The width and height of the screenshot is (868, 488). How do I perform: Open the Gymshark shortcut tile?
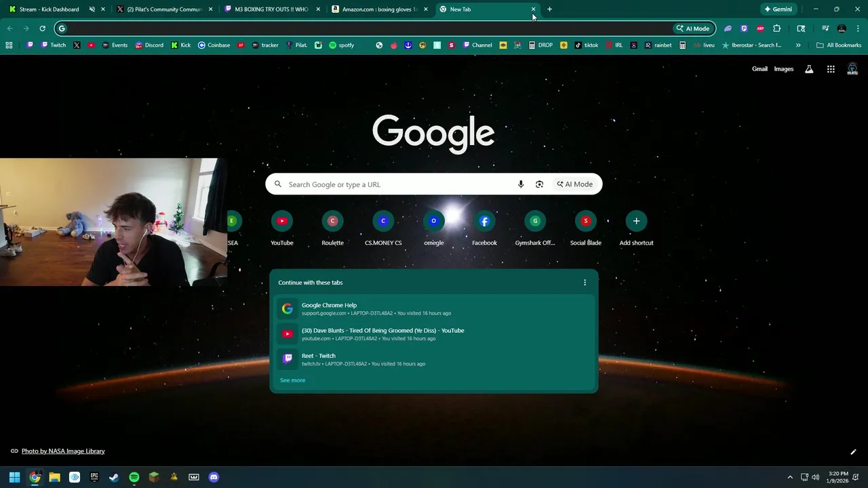(535, 228)
